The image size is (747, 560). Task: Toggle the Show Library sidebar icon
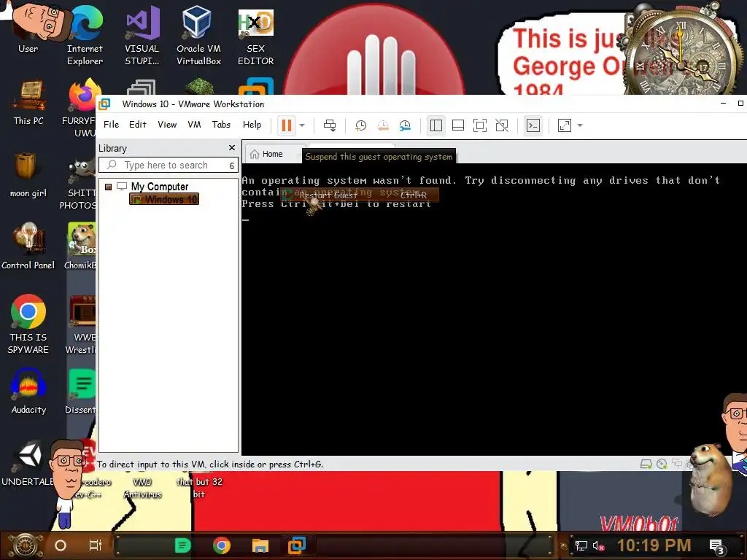(x=436, y=125)
